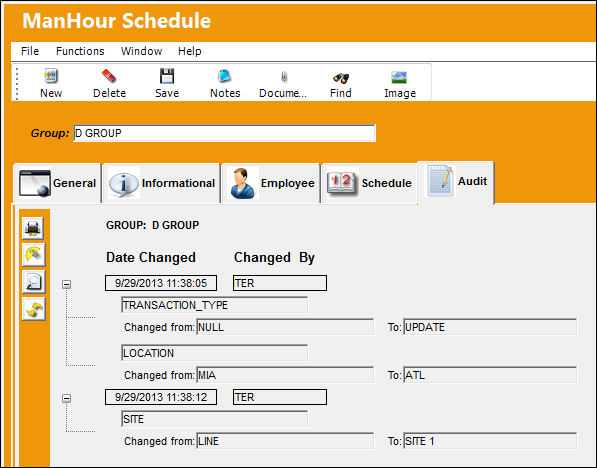
Task: Click the To UPDATE field
Action: [x=490, y=327]
